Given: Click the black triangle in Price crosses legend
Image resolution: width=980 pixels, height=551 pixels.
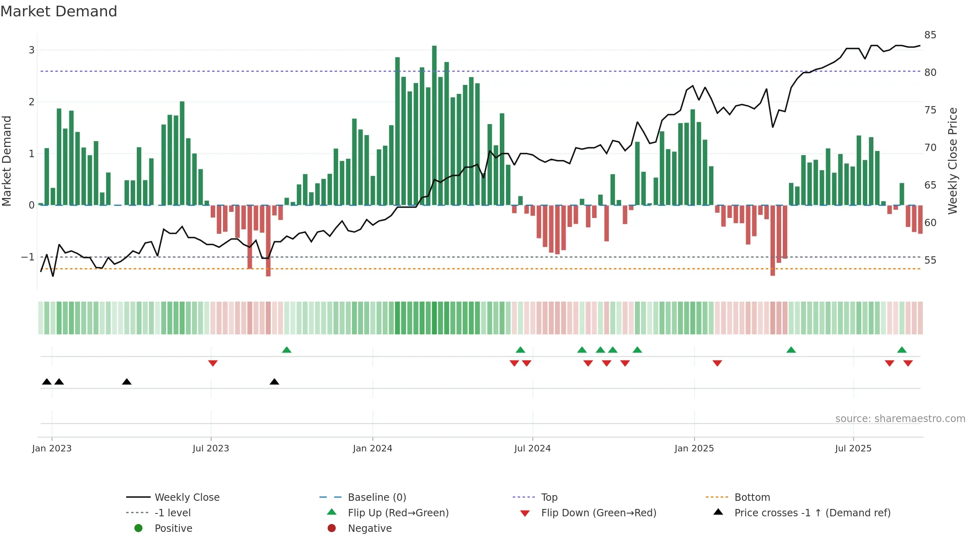Looking at the screenshot, I should point(718,512).
